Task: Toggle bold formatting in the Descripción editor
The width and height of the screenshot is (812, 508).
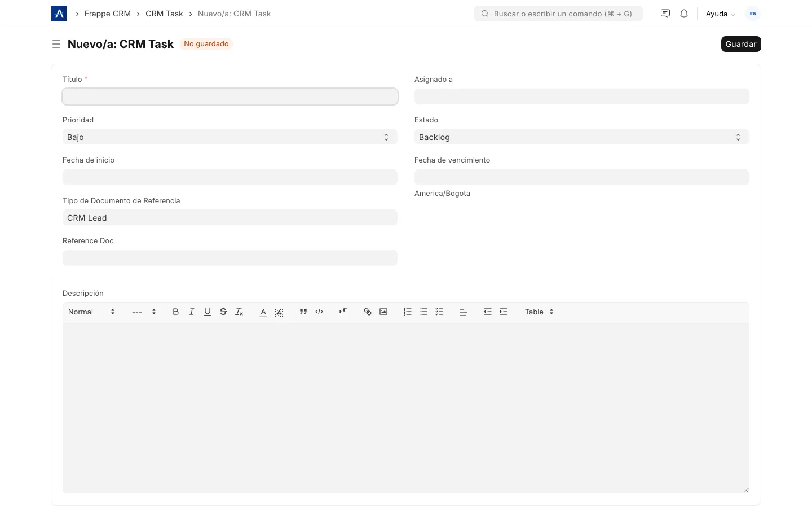Action: click(x=176, y=312)
